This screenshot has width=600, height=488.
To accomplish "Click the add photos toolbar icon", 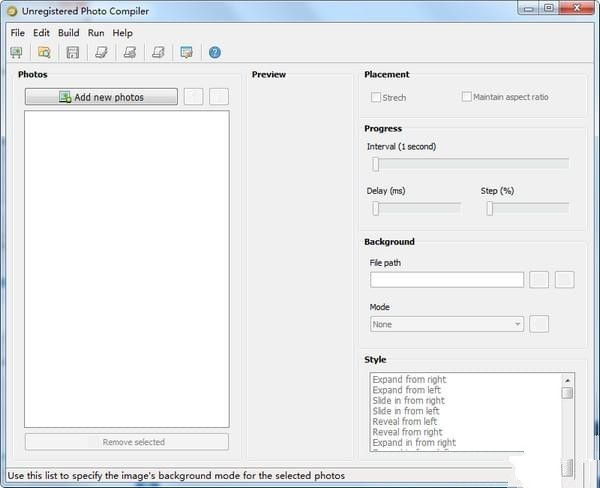I will (x=16, y=53).
